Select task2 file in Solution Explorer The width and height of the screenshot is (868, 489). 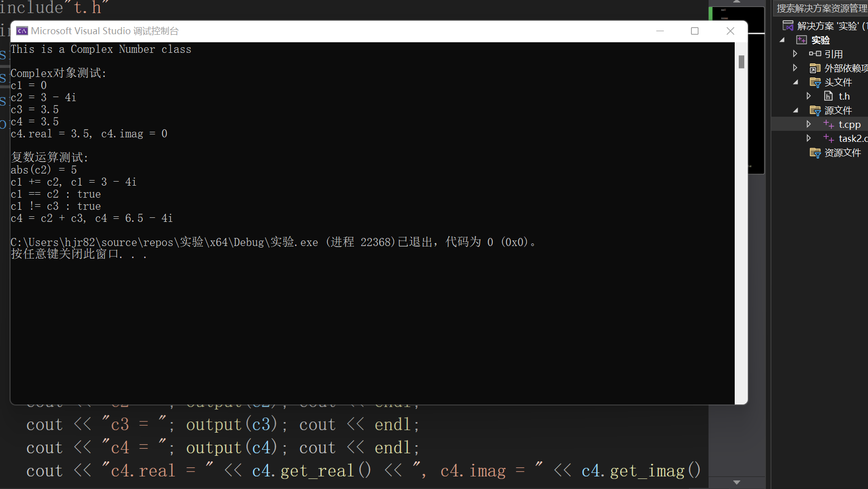(x=853, y=138)
